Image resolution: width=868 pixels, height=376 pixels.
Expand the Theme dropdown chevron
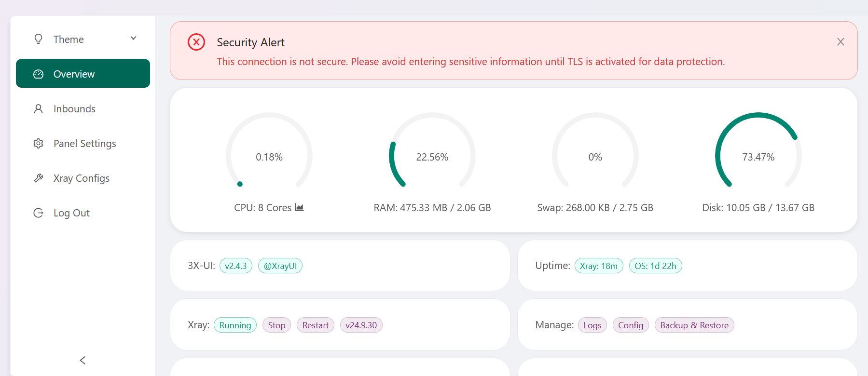tap(134, 39)
